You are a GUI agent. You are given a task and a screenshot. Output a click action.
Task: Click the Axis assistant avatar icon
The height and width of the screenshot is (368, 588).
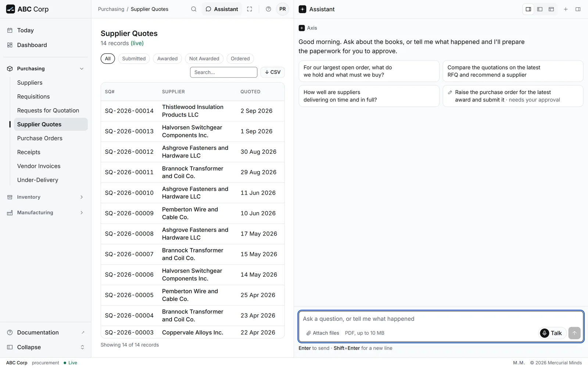pyautogui.click(x=302, y=28)
